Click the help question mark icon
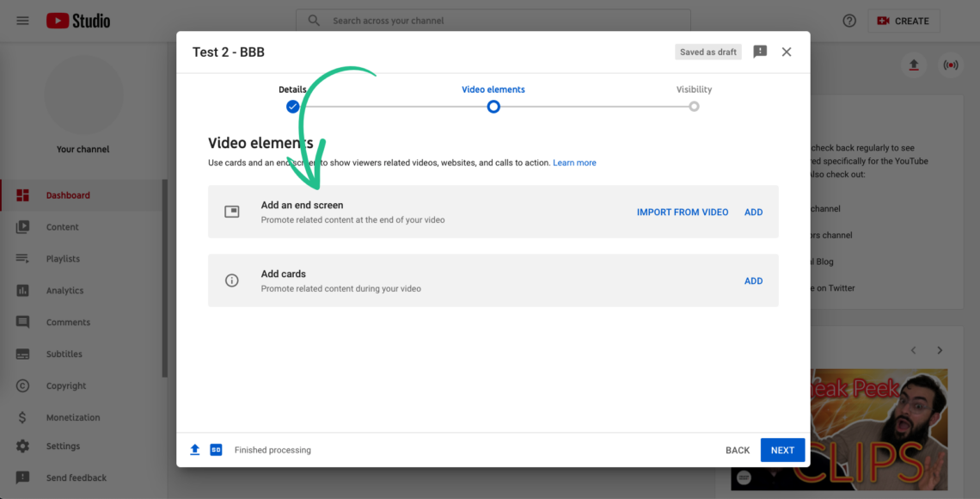Image resolution: width=980 pixels, height=499 pixels. coord(849,20)
